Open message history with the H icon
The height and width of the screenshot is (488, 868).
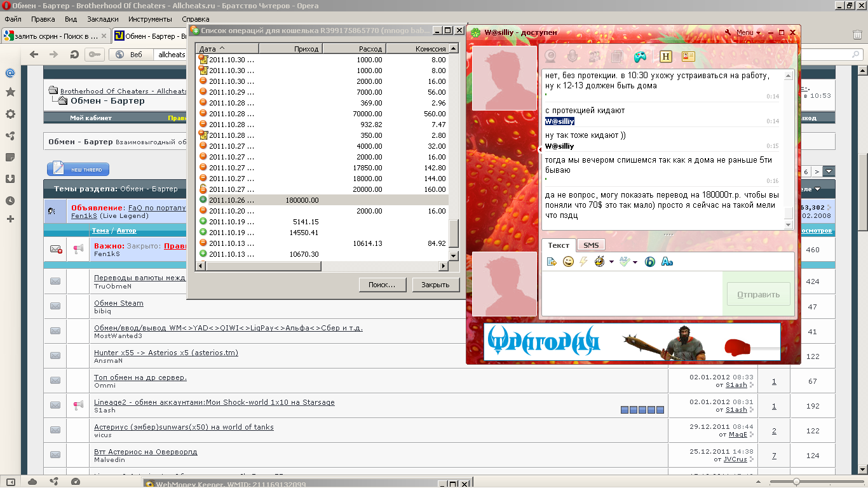click(666, 57)
